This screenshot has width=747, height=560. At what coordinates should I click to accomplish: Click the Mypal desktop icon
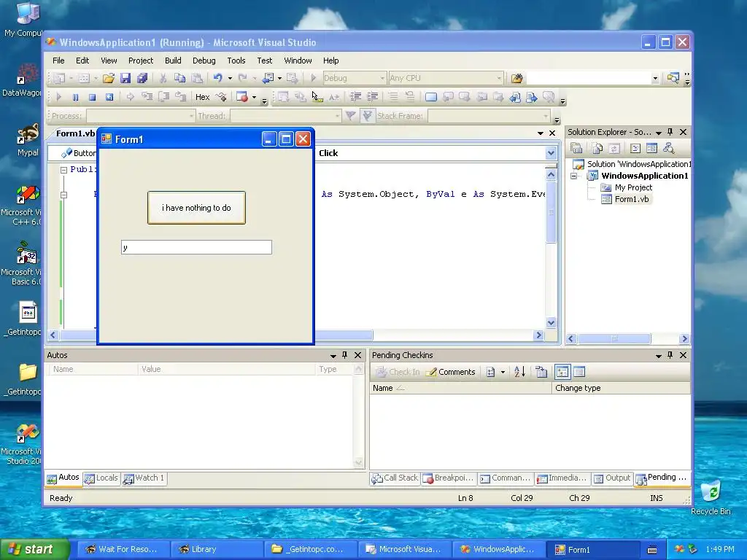pyautogui.click(x=28, y=140)
